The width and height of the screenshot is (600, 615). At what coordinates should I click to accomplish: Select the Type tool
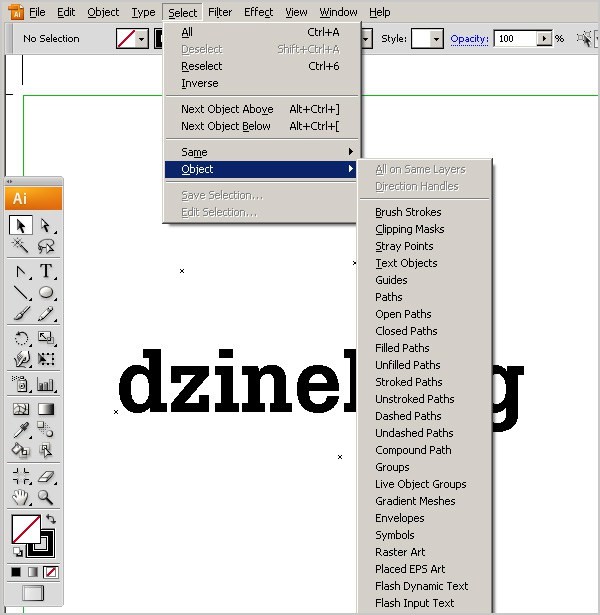coord(45,271)
